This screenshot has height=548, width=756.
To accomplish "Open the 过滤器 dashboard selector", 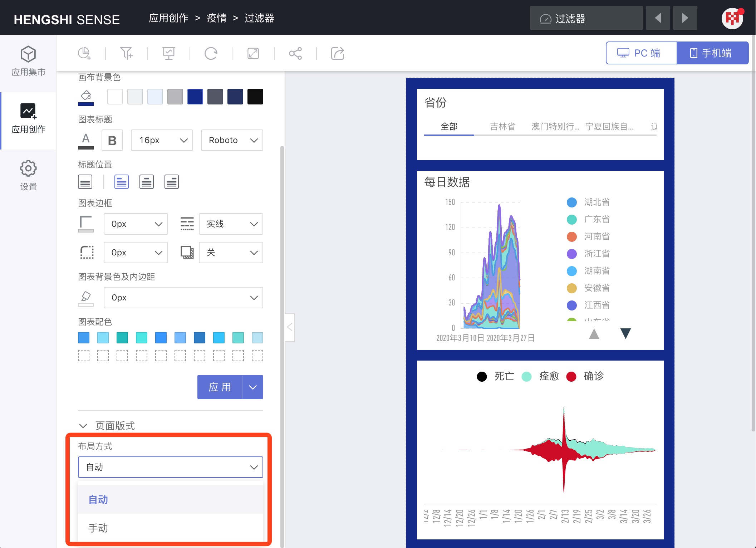I will [x=586, y=18].
